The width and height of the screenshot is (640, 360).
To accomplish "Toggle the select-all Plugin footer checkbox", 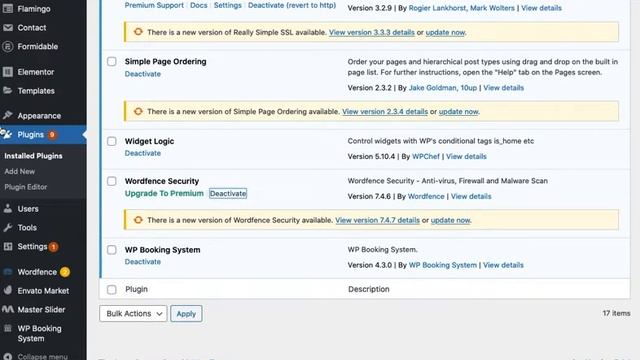I will pos(111,289).
